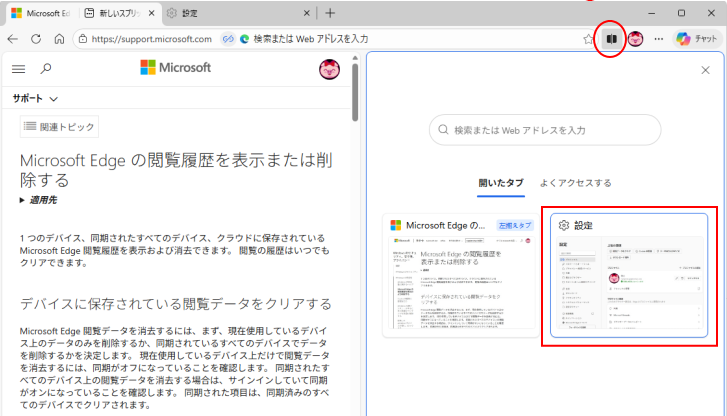Open the account avatar on support page
The height and width of the screenshot is (416, 727).
pos(329,69)
